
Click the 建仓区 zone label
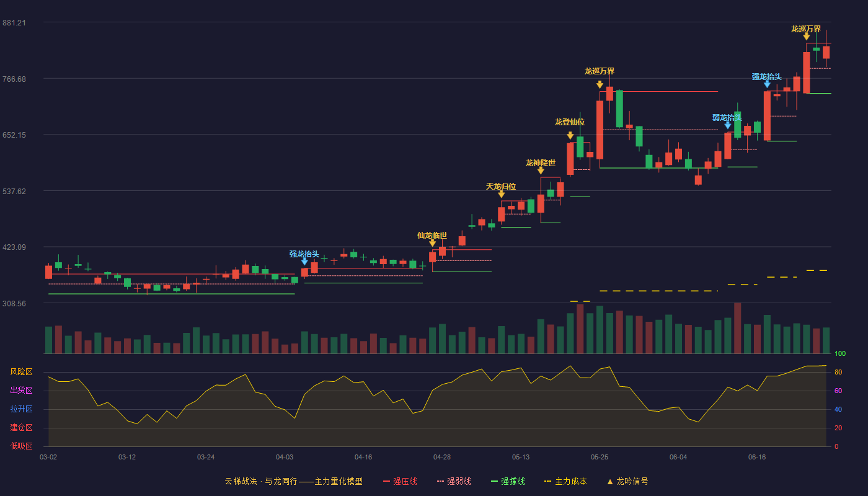click(x=21, y=428)
